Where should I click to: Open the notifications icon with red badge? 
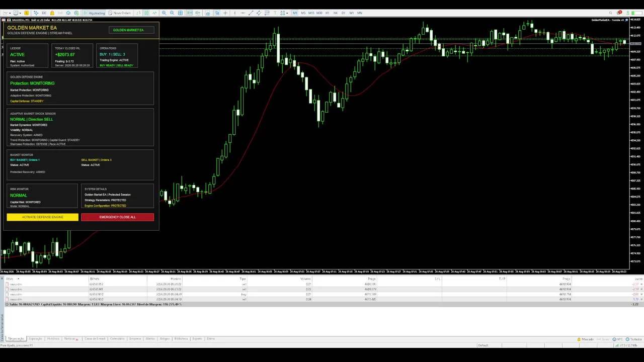click(619, 13)
